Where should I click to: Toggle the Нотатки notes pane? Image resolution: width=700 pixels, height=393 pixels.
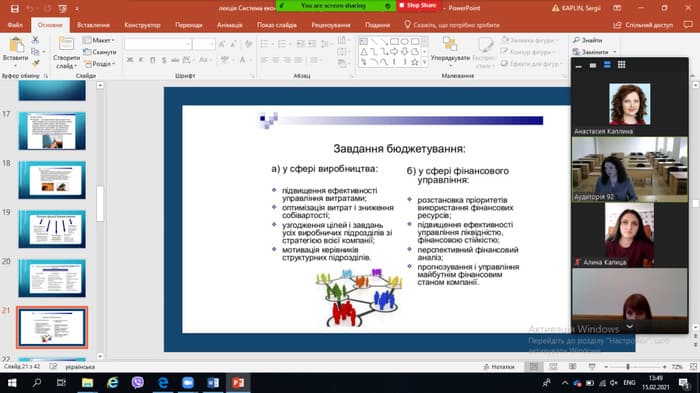499,367
